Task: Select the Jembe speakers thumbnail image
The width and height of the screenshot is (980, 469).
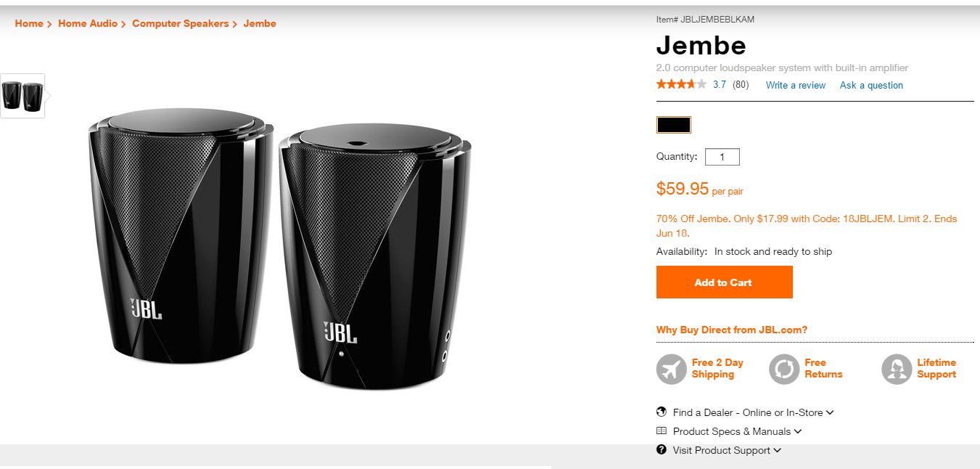Action: coord(22,95)
